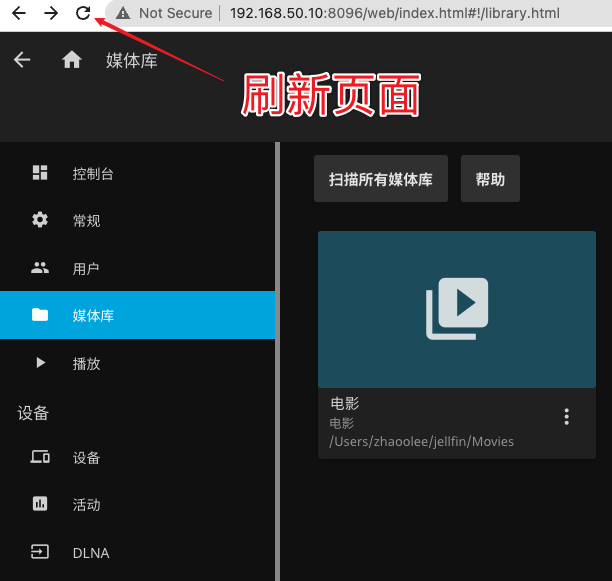Screen dimensions: 612x581
Task: Click the sidebar vertical scrollbar
Action: click(278, 361)
